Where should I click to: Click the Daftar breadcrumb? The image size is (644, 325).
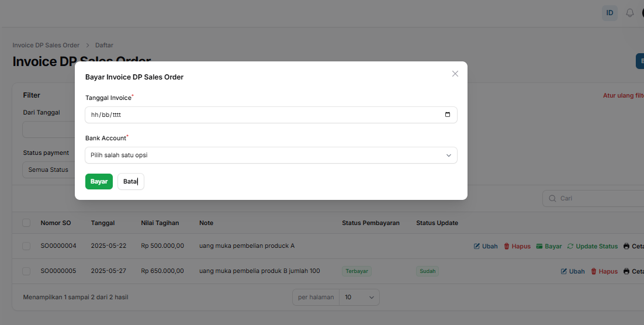click(105, 45)
